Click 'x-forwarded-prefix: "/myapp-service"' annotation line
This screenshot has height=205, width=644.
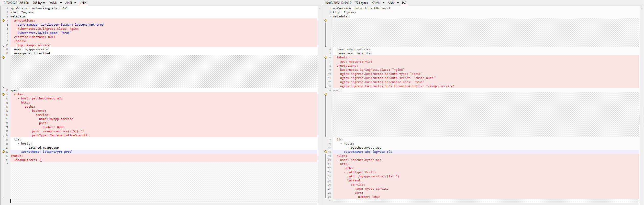click(x=397, y=86)
